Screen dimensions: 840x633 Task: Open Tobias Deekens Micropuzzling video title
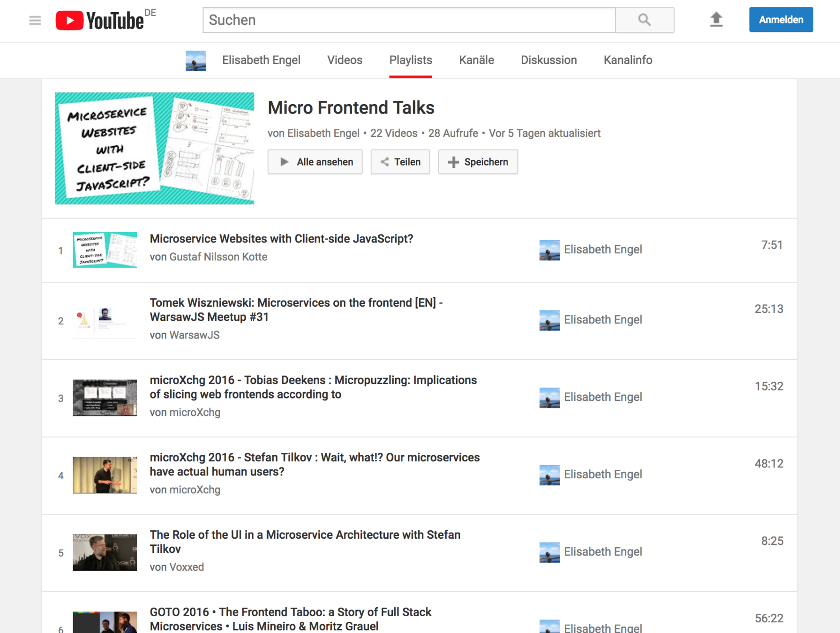tap(313, 387)
